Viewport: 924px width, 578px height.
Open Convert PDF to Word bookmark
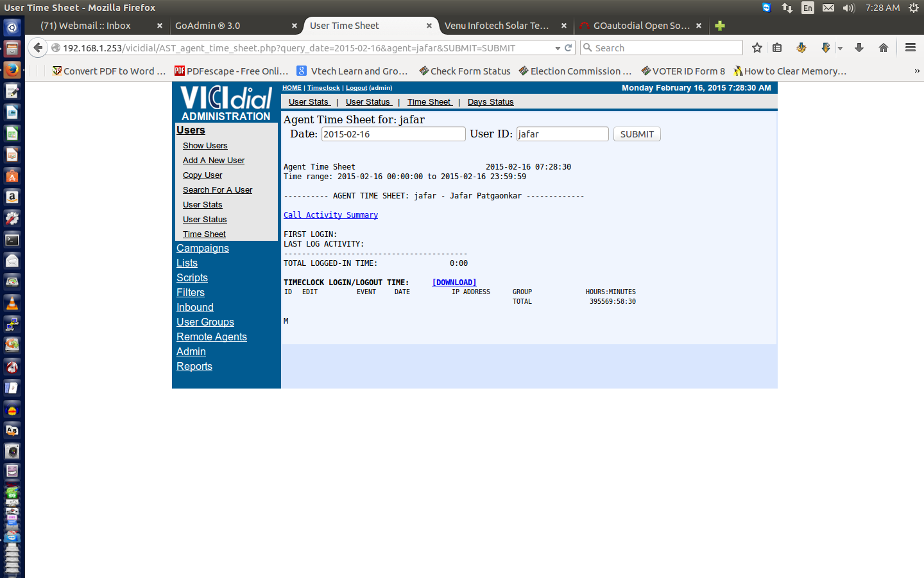[x=108, y=71]
